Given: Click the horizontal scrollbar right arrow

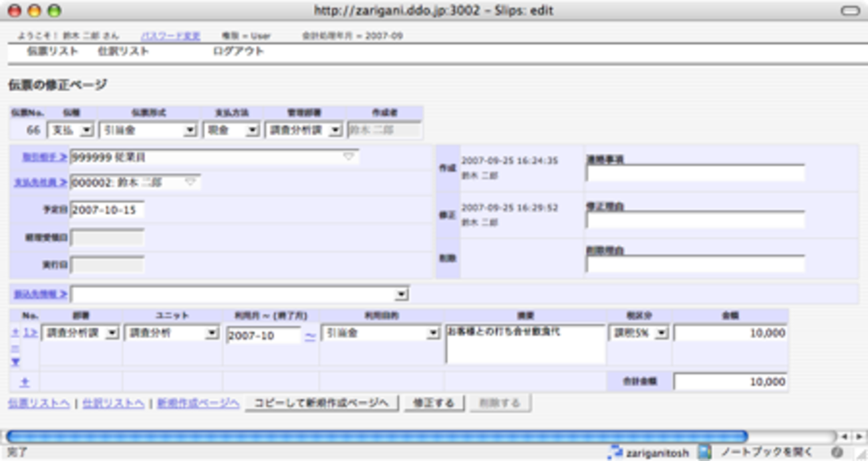Looking at the screenshot, I should point(859,436).
